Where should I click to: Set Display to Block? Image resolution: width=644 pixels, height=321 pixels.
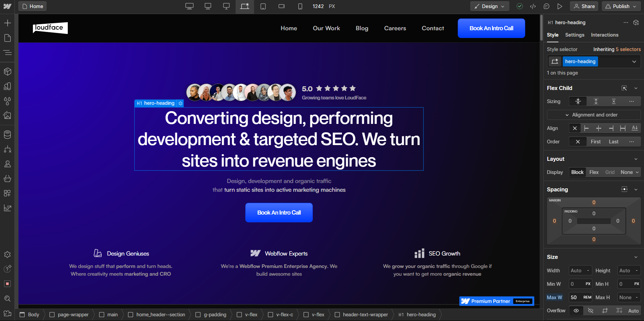point(577,172)
